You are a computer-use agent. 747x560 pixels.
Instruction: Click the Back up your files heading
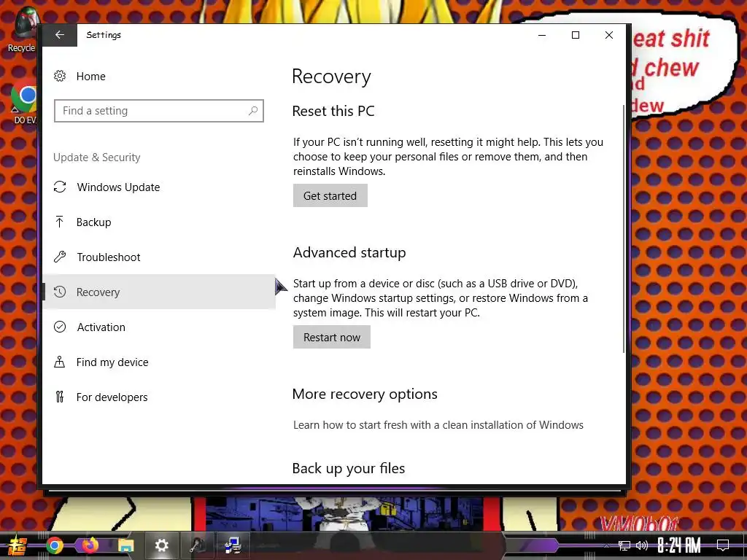pyautogui.click(x=349, y=469)
